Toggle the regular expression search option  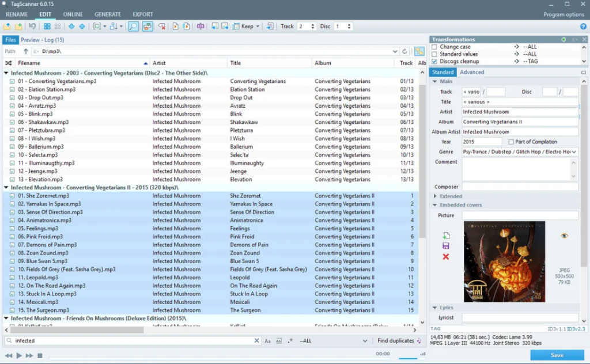pyautogui.click(x=290, y=341)
